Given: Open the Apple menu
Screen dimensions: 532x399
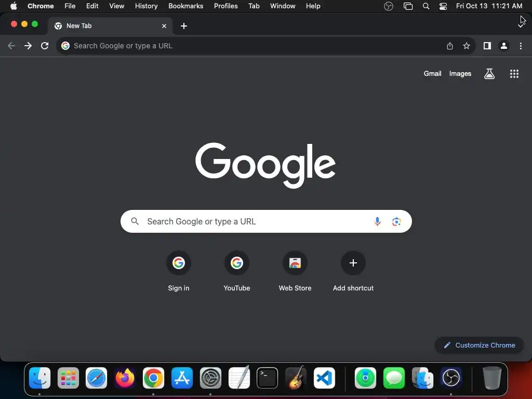Looking at the screenshot, I should tap(14, 6).
